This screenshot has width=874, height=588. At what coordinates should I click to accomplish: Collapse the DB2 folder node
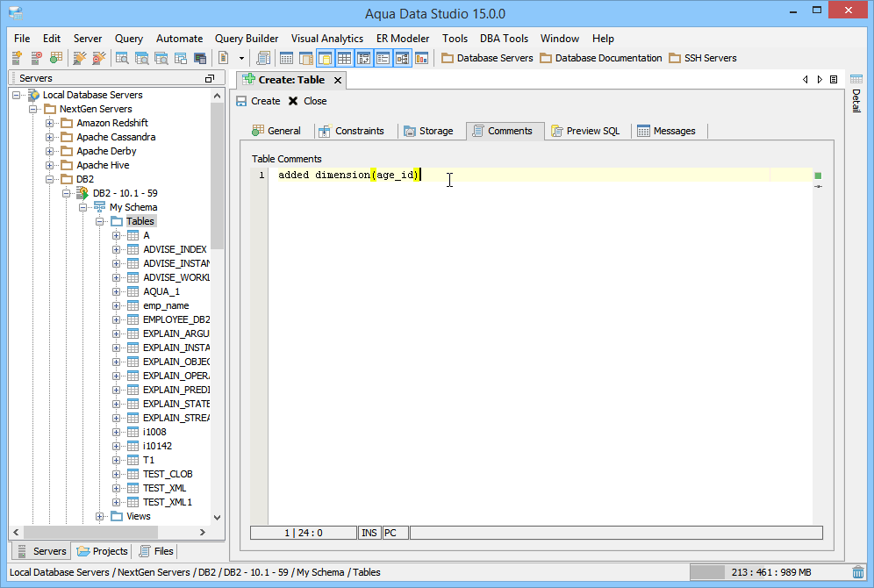(x=49, y=179)
